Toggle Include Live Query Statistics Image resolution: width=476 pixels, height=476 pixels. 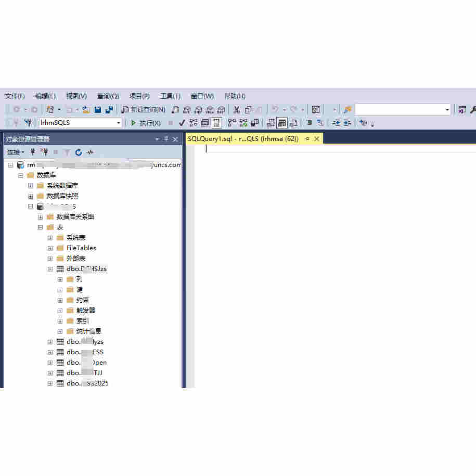(x=243, y=123)
